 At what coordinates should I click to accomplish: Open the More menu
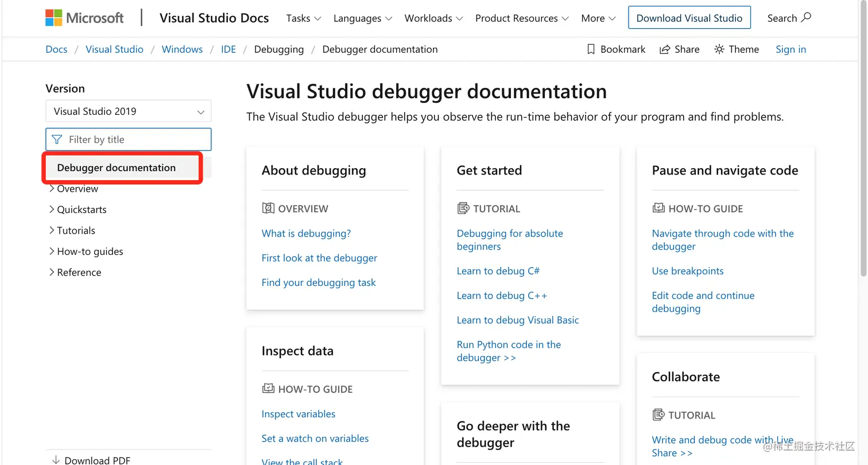tap(598, 18)
